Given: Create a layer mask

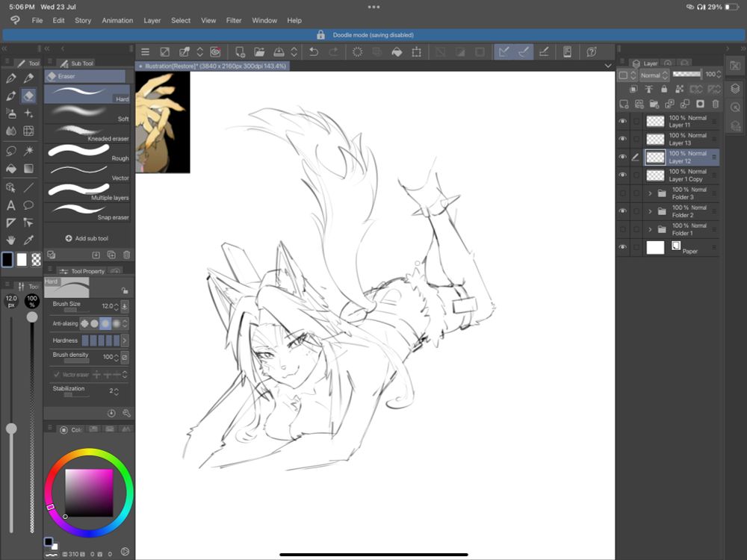Looking at the screenshot, I should point(701,104).
